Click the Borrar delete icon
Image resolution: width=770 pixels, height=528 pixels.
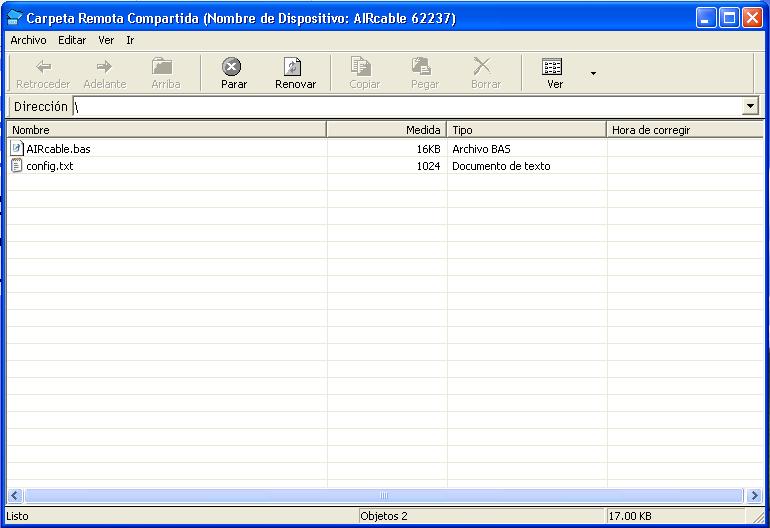482,66
